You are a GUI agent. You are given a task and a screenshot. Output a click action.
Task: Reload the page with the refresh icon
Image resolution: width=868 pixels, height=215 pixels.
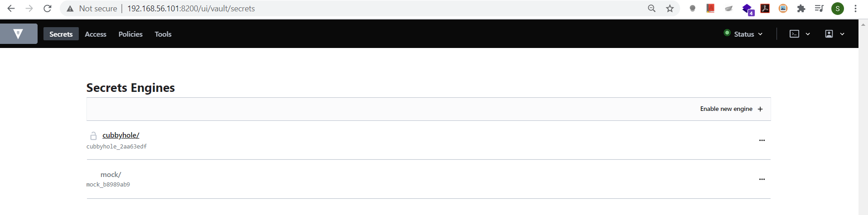(x=48, y=9)
